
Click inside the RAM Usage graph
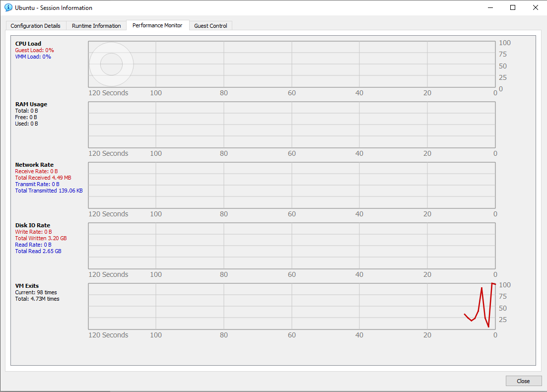[x=292, y=125]
